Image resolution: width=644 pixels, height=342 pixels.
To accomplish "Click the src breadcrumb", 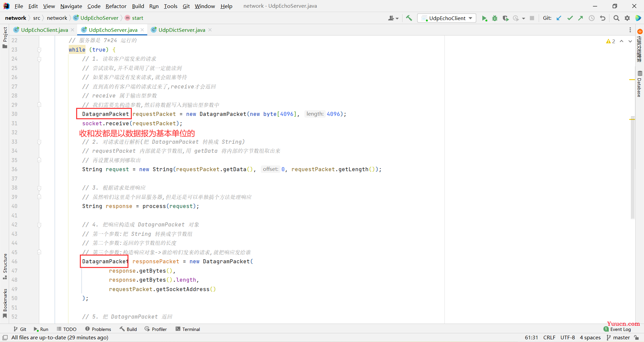I will pyautogui.click(x=37, y=18).
